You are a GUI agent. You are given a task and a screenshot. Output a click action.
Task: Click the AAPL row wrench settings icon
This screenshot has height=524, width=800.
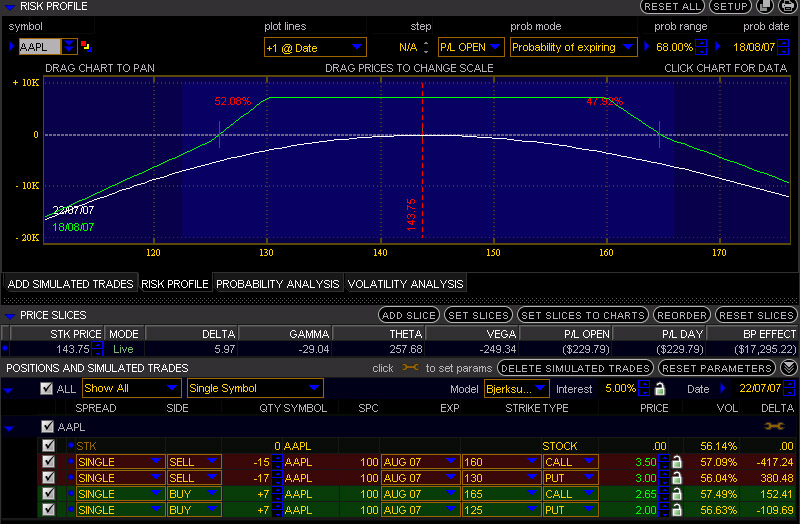pyautogui.click(x=774, y=426)
